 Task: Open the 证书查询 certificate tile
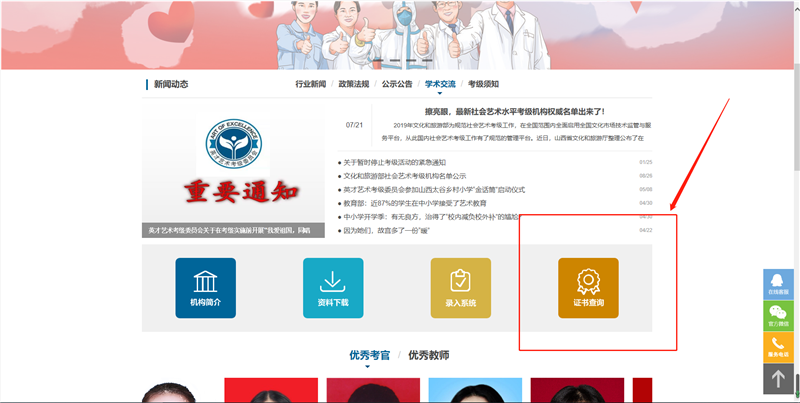click(588, 288)
